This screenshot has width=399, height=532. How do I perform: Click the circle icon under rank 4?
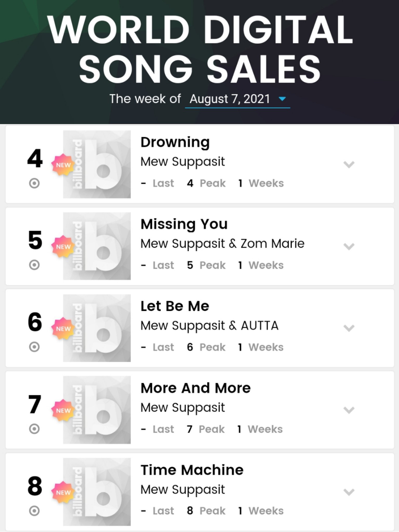pyautogui.click(x=34, y=183)
